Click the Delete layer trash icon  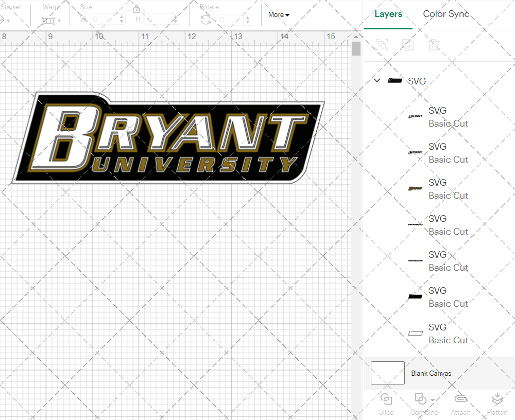click(x=434, y=45)
